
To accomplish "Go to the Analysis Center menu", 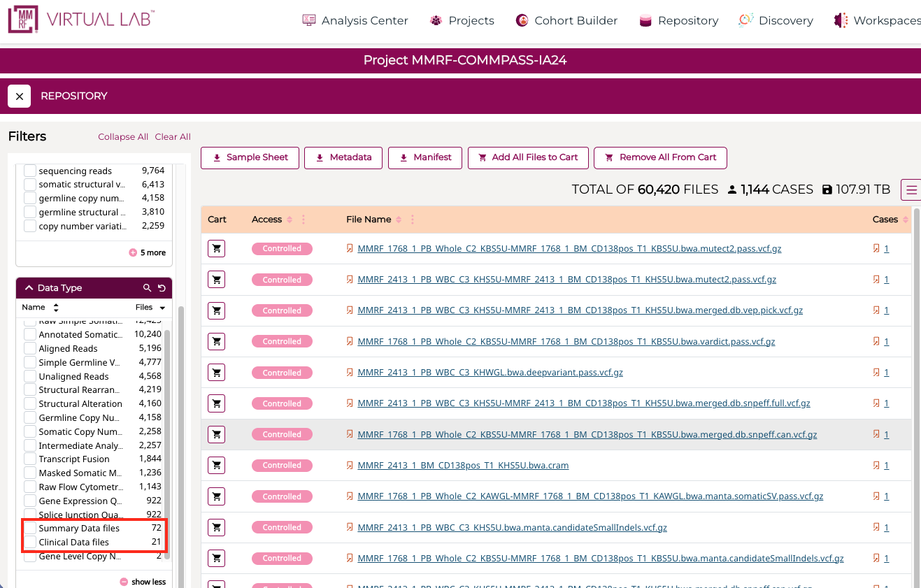I will click(x=355, y=21).
